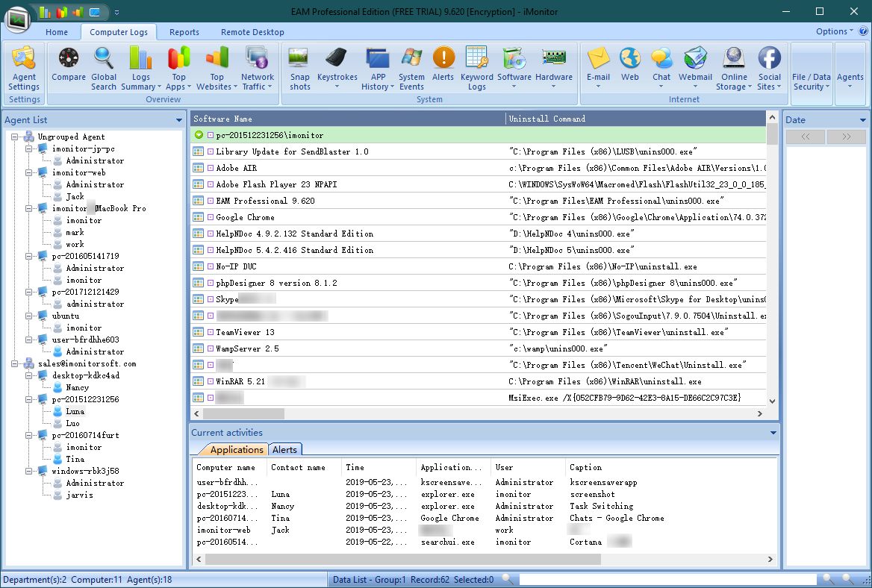Click the status bar search input field
Viewport: 872px width, 588px height.
pyautogui.click(x=667, y=579)
